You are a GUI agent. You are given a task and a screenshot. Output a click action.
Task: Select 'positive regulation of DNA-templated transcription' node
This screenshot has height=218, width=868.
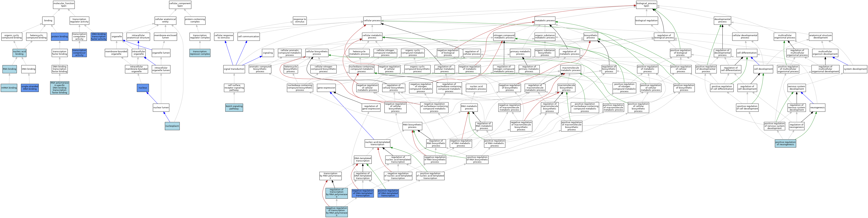point(388,193)
